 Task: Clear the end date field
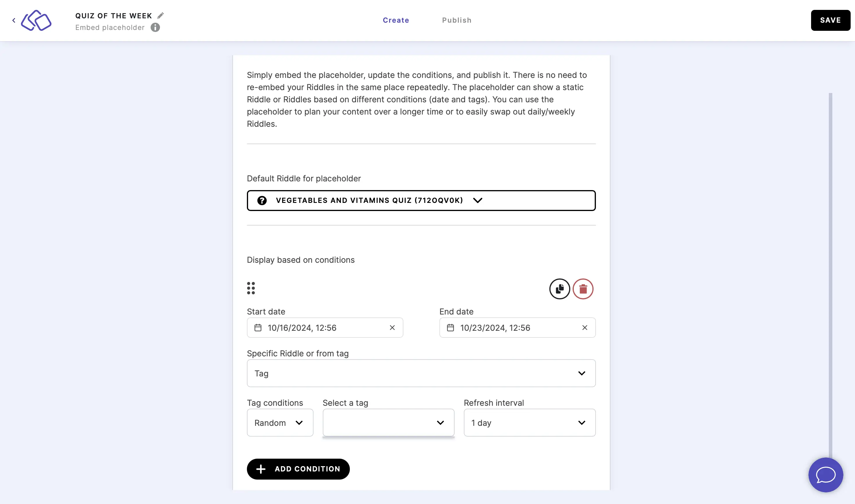click(585, 327)
